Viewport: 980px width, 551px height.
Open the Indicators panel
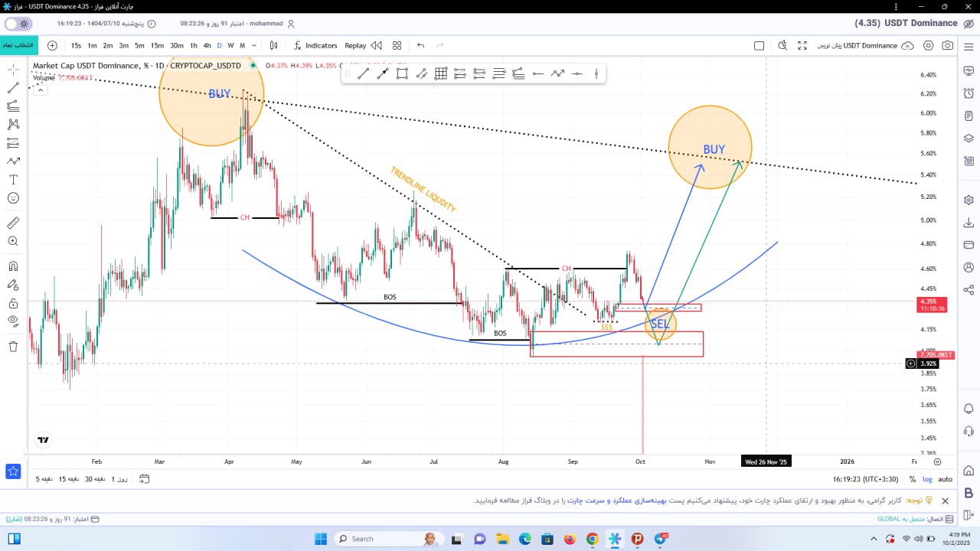(315, 46)
